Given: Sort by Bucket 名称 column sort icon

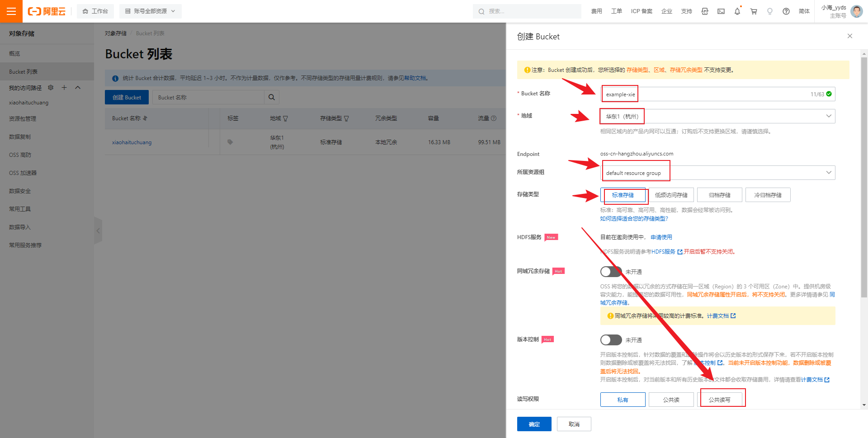Looking at the screenshot, I should coord(145,118).
